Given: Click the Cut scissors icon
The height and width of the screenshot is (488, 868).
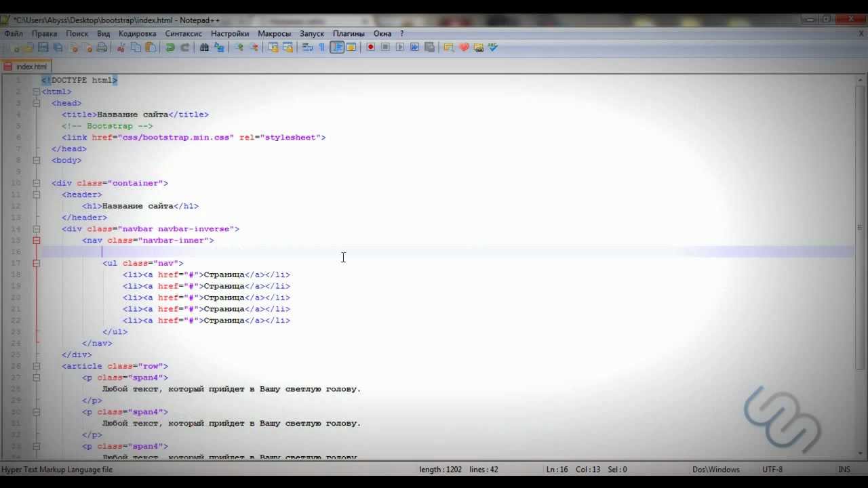Looking at the screenshot, I should 121,47.
